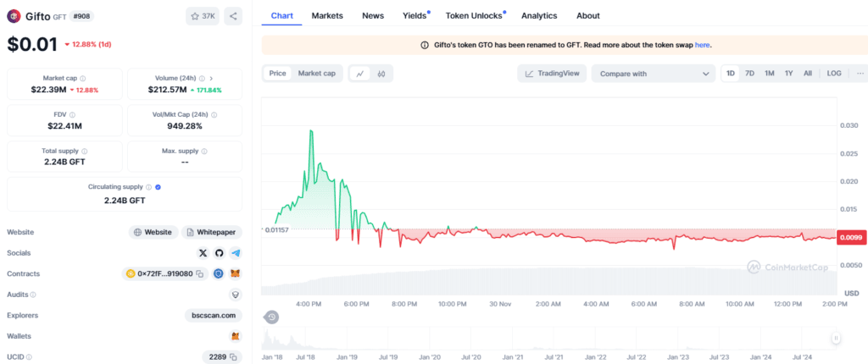Screen dimensions: 868x364
Task: Visit the Gifto Website link button
Action: [153, 232]
